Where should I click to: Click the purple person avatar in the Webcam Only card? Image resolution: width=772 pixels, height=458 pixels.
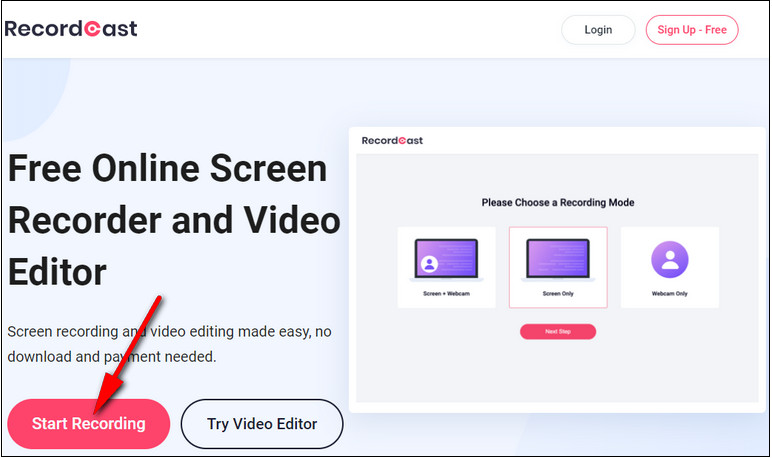pyautogui.click(x=669, y=260)
